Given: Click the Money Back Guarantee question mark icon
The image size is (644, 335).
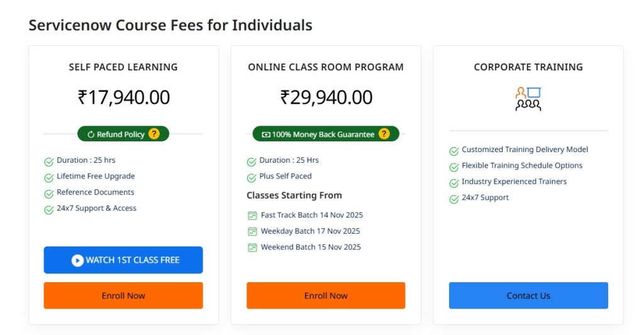Looking at the screenshot, I should click(384, 134).
